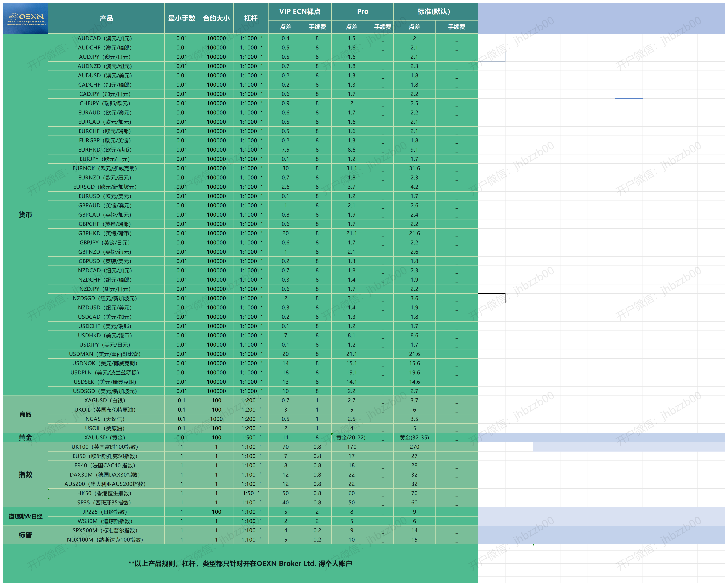Select the UK100 (英国富时100指数) cell
Viewport: 728px width, 586px height.
click(x=106, y=447)
